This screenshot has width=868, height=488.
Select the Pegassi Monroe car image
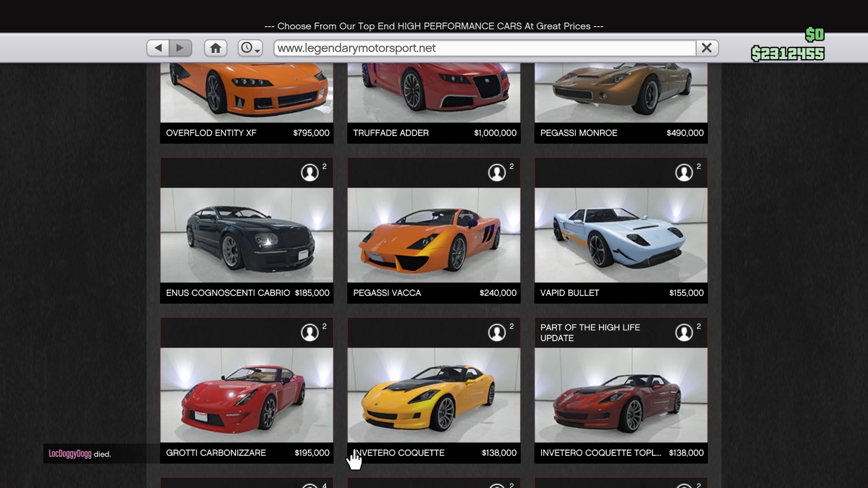click(x=621, y=93)
